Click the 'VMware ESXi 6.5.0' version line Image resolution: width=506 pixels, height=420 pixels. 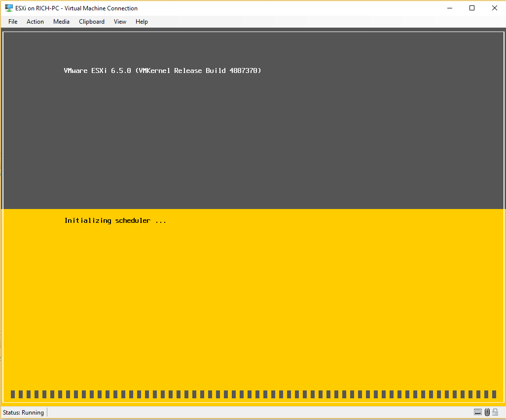[162, 70]
